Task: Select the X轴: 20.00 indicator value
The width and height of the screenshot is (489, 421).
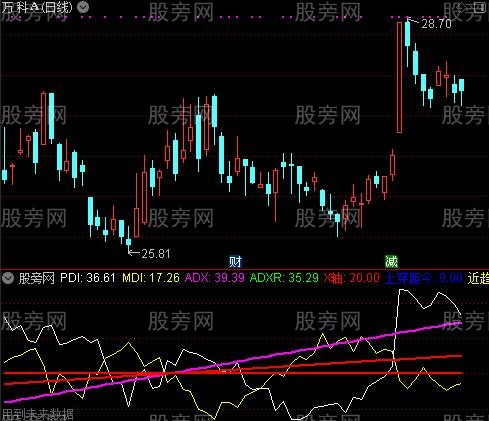Action: tap(352, 278)
